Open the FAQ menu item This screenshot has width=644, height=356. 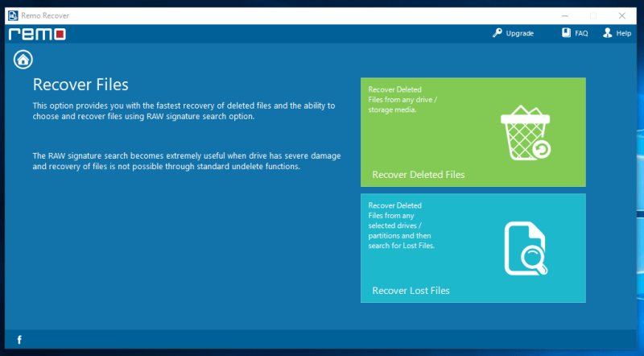click(575, 33)
